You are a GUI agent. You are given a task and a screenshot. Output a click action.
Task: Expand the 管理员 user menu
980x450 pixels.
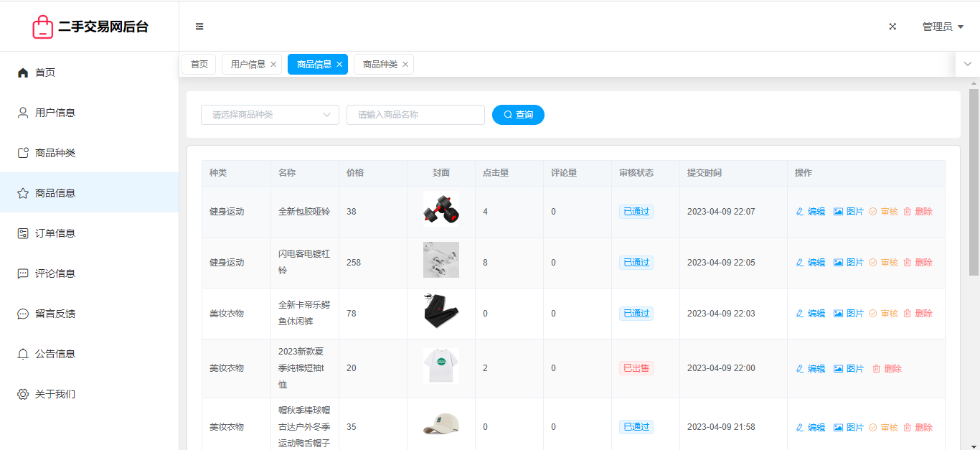click(942, 27)
